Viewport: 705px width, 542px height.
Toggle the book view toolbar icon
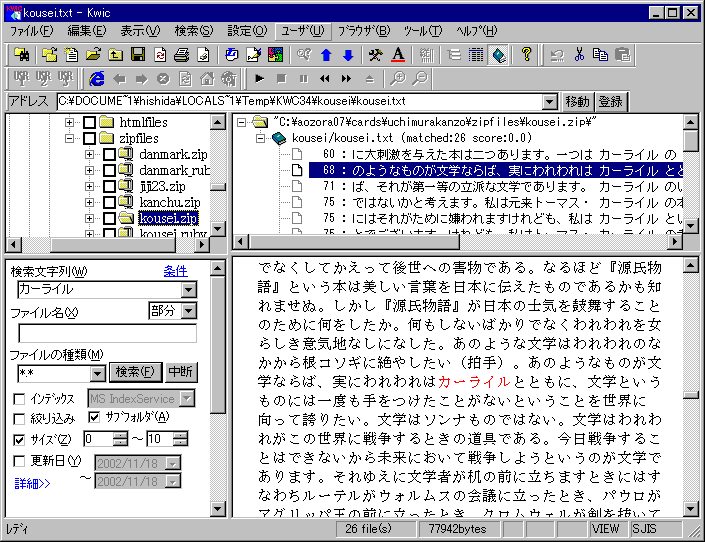point(498,55)
